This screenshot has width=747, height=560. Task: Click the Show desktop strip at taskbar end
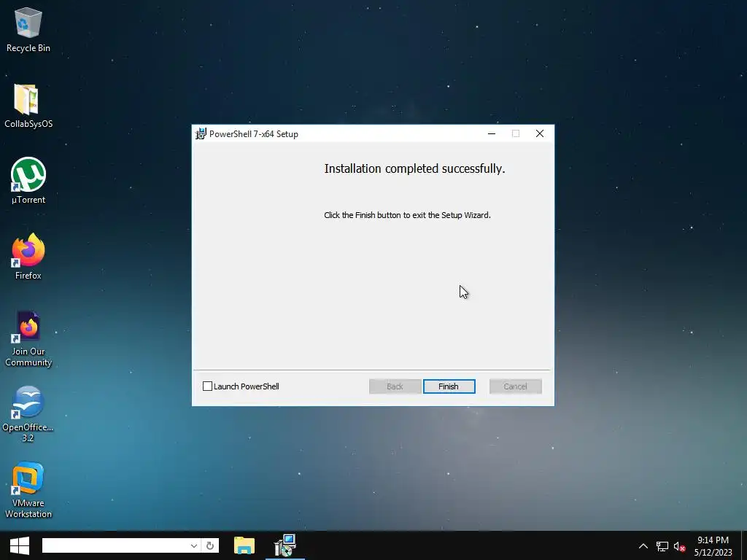coord(744,545)
